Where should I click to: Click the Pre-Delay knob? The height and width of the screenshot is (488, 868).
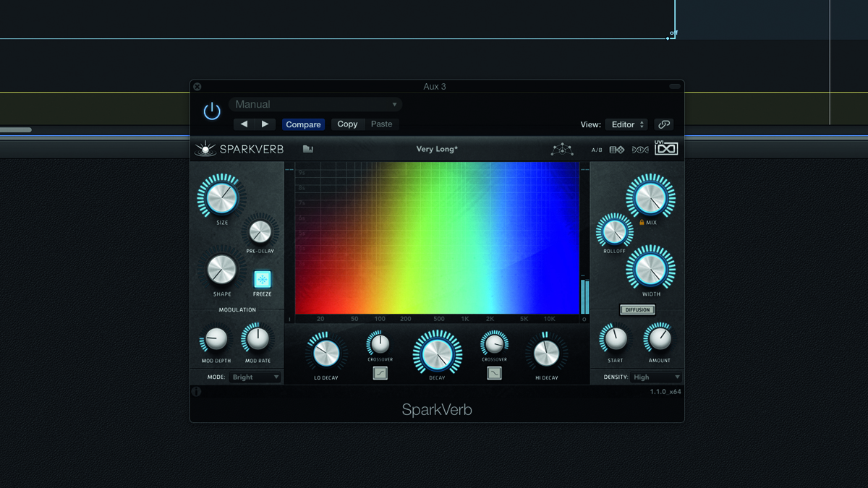tap(260, 232)
